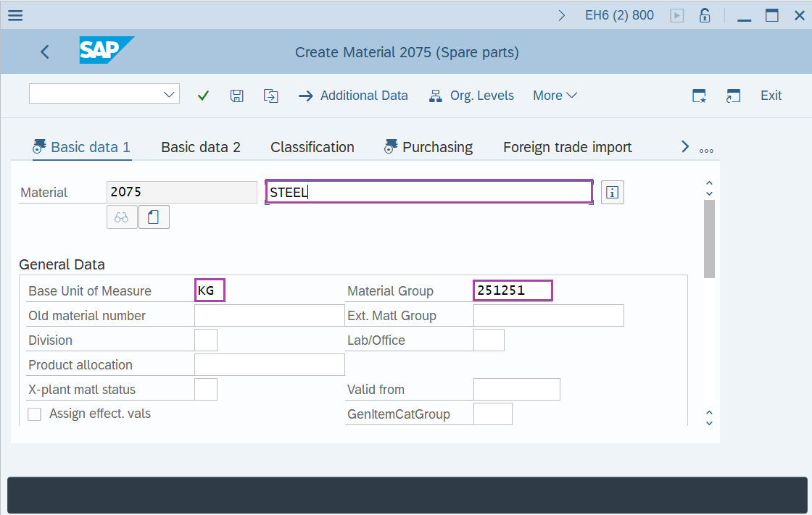
Task: Click the document icon below the Material field
Action: coord(154,217)
